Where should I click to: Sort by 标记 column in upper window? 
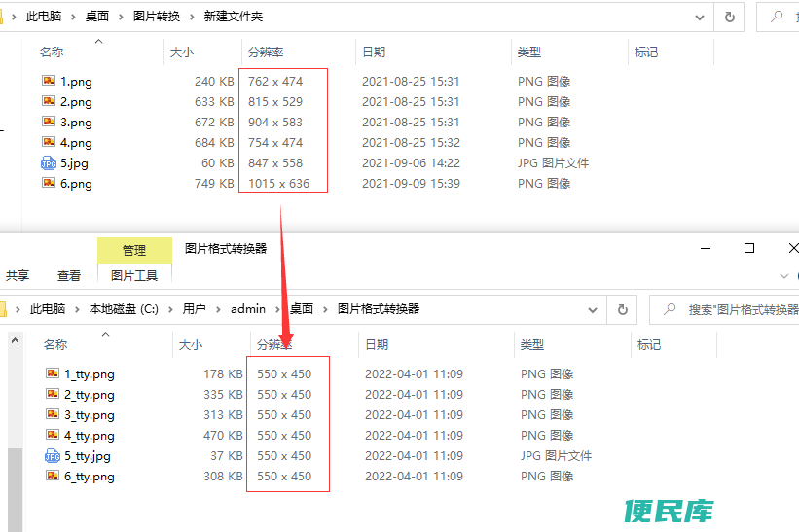click(x=645, y=52)
